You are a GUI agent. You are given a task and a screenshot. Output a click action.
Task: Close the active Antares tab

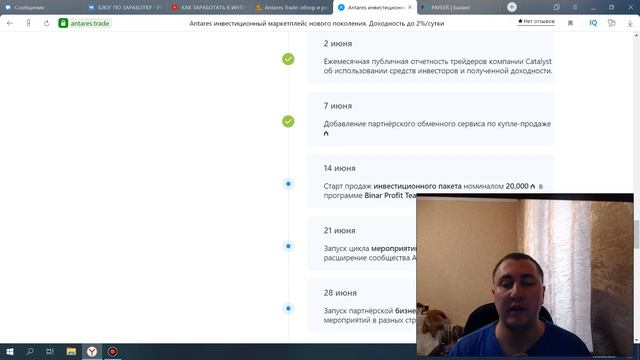[409, 7]
